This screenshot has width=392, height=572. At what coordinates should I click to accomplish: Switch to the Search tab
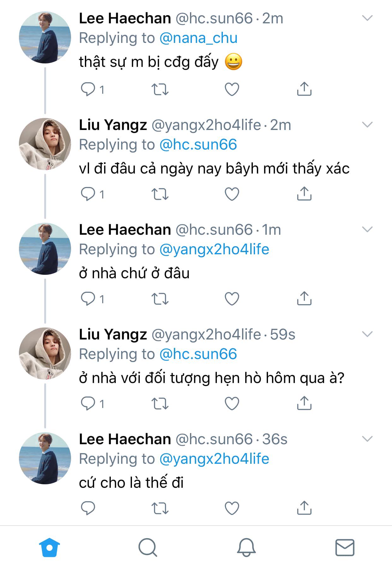coord(148,547)
